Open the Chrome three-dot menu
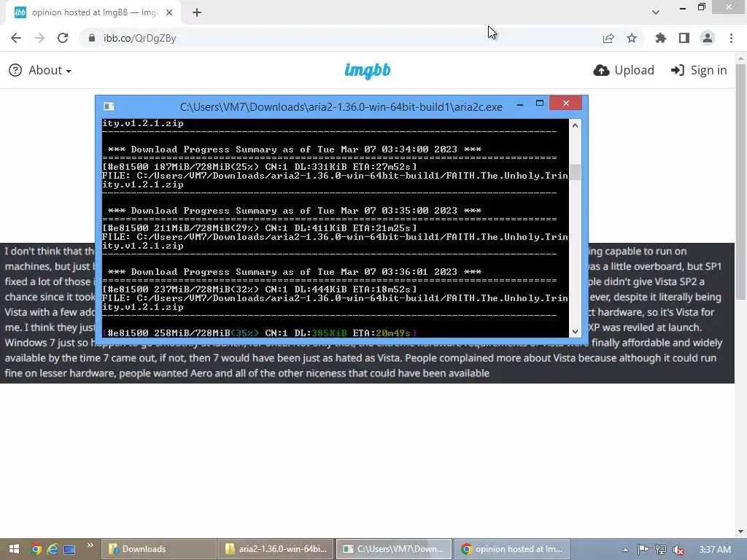747x560 pixels. point(731,38)
